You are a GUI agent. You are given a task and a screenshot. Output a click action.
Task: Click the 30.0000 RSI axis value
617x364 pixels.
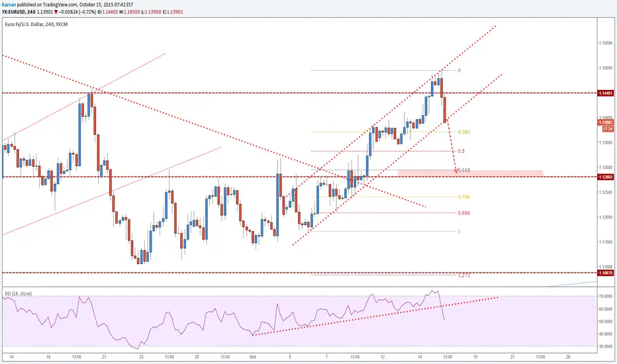click(606, 347)
